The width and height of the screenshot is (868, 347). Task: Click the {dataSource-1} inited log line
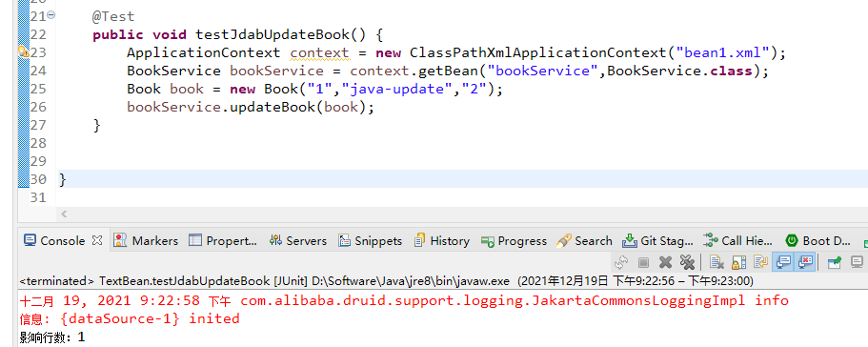coord(130,318)
